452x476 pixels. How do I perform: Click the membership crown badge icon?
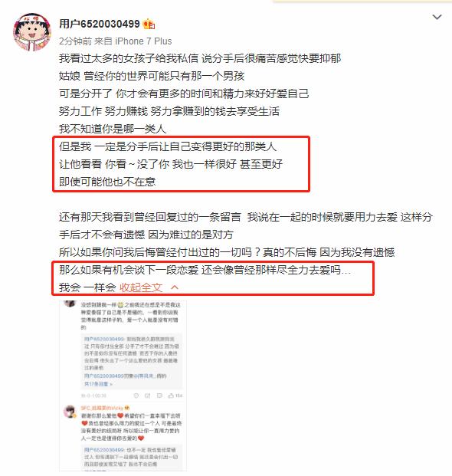tap(149, 24)
